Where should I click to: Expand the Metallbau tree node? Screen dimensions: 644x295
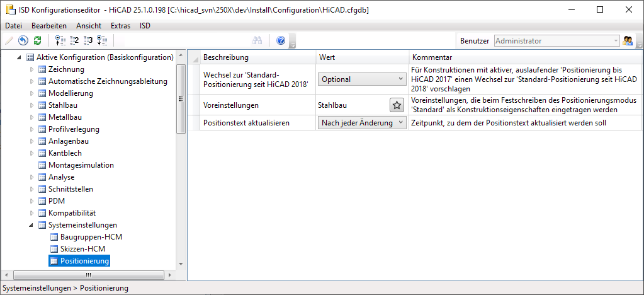pyautogui.click(x=32, y=117)
